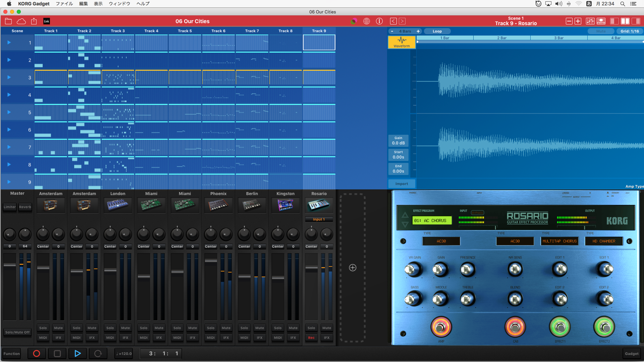Open the Phoenix gadget icon
The width and height of the screenshot is (644, 362).
(x=218, y=205)
